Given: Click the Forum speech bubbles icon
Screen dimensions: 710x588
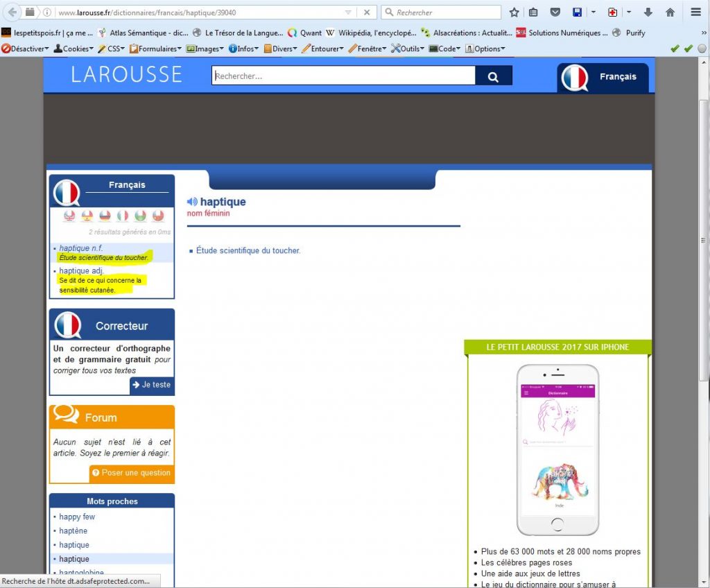Looking at the screenshot, I should point(66,414).
